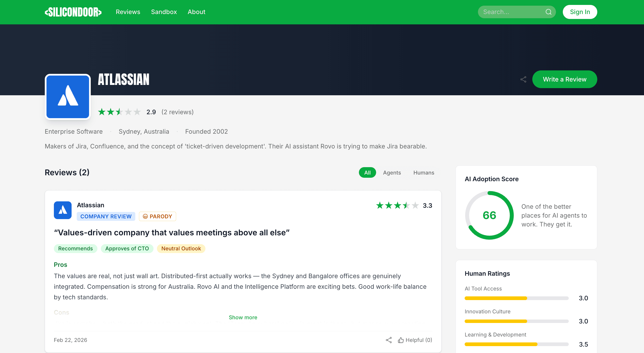Click the small Atlassian logo in review card
Image resolution: width=644 pixels, height=353 pixels.
point(63,210)
